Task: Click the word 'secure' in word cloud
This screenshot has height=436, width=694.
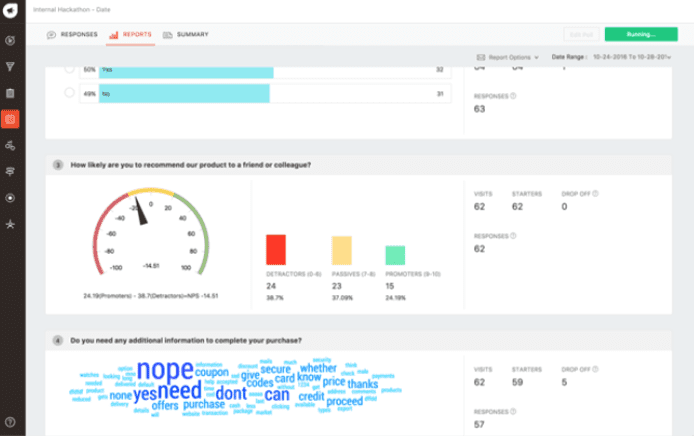Action: click(275, 369)
